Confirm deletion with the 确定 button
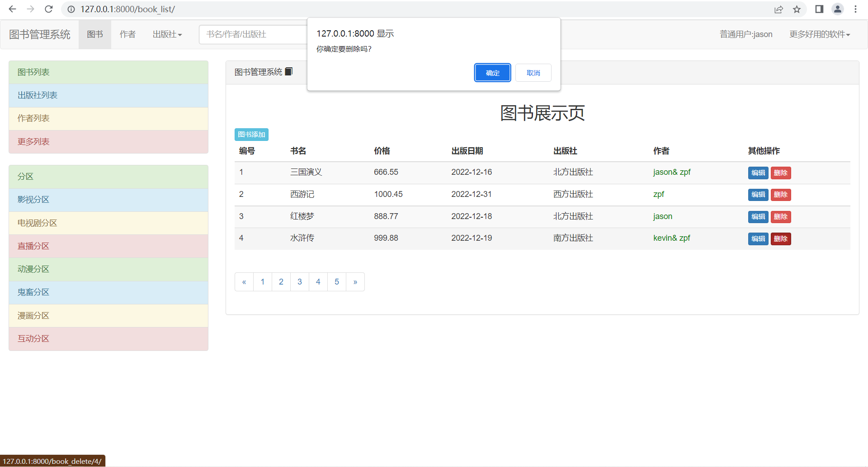 coord(492,73)
